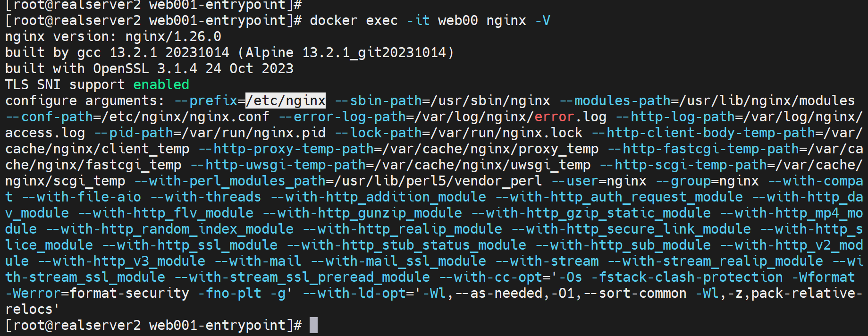The width and height of the screenshot is (868, 336).
Task: Click the --with-threads option
Action: (x=205, y=197)
